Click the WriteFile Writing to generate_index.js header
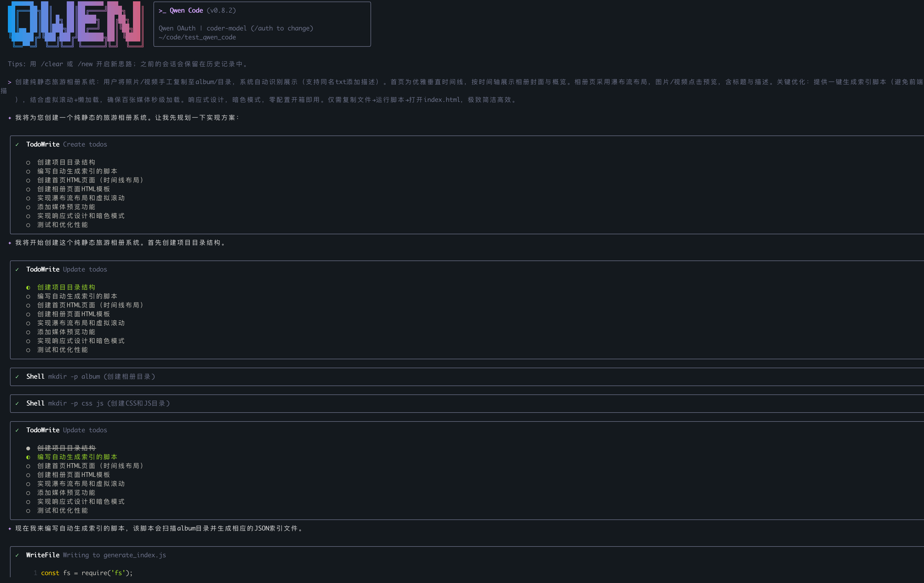 [x=96, y=555]
